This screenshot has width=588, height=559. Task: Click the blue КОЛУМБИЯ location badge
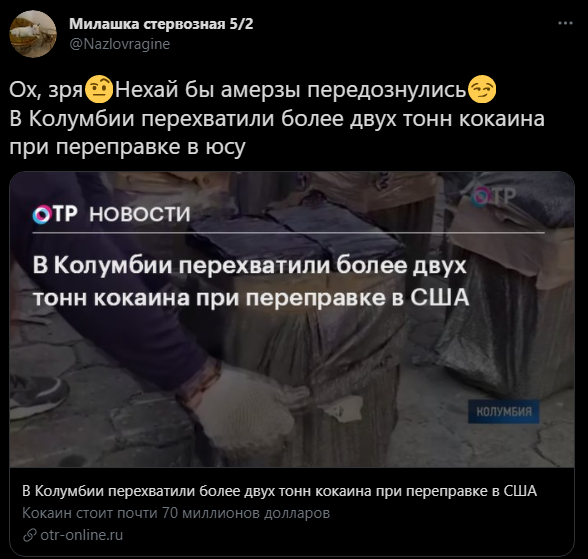[504, 412]
